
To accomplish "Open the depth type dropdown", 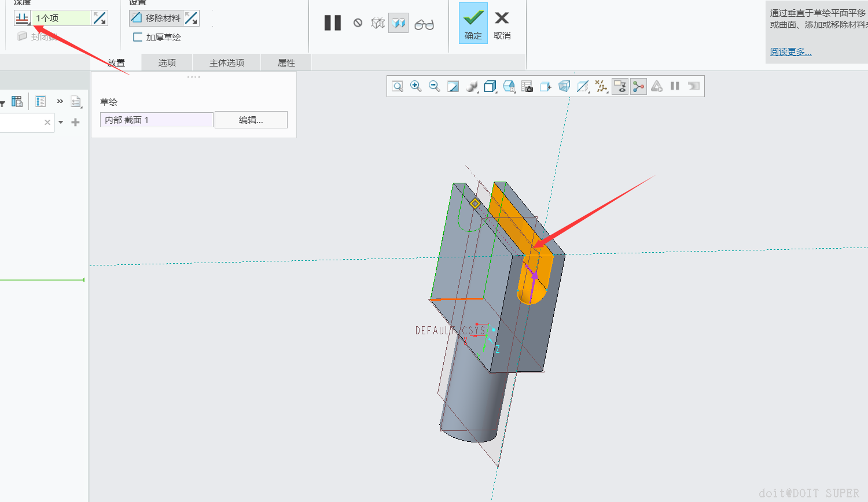I will [23, 19].
